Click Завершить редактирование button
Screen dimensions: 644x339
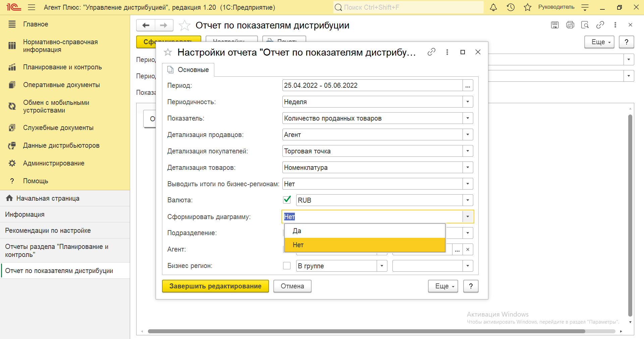click(215, 286)
